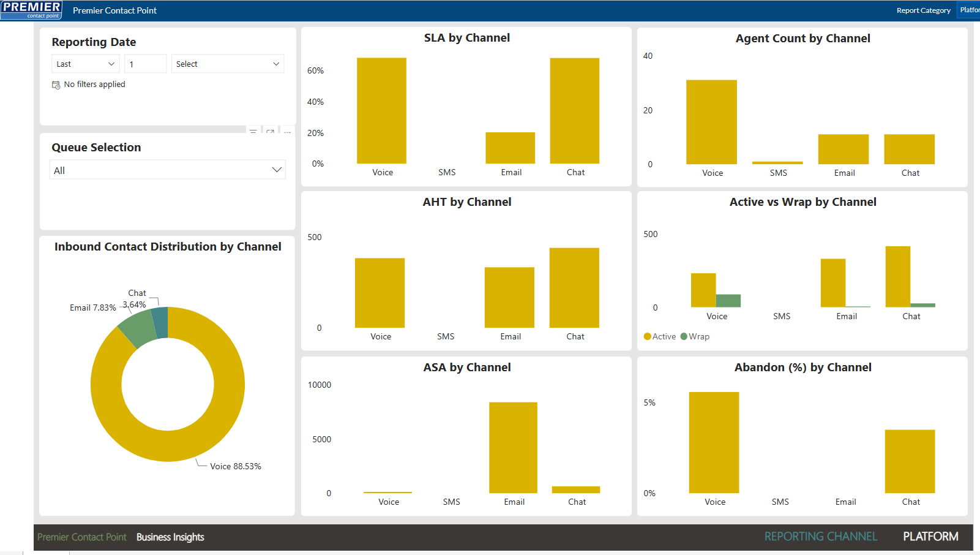
Task: Click the chevron arrow of Queue Selection
Action: [277, 170]
